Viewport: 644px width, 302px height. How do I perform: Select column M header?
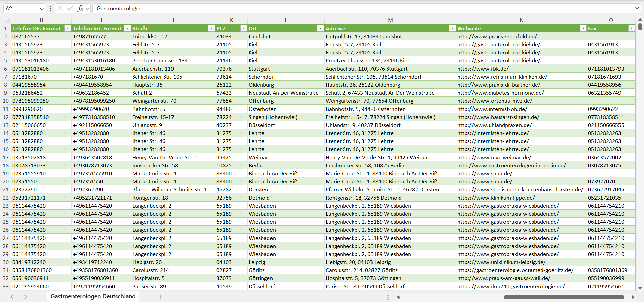(x=390, y=20)
